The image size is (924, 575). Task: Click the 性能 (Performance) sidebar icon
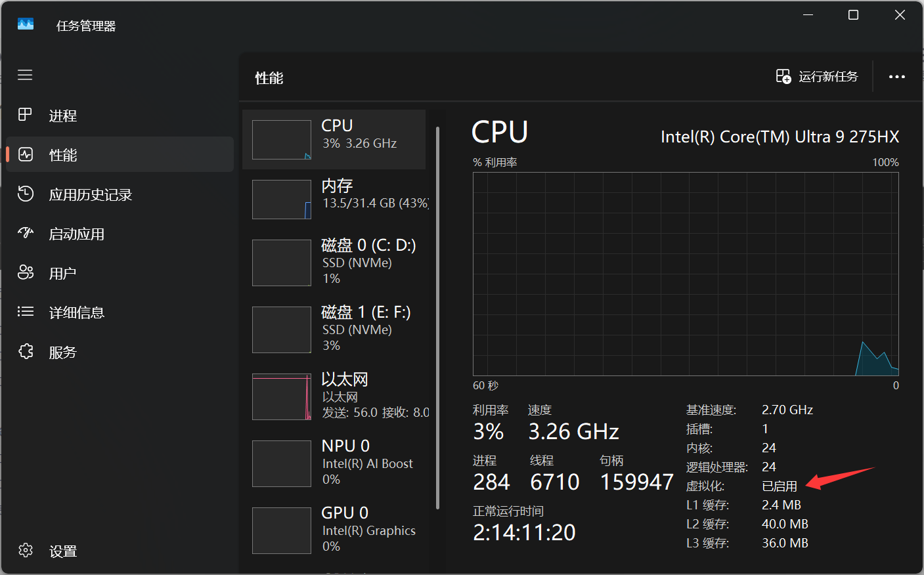coord(25,155)
